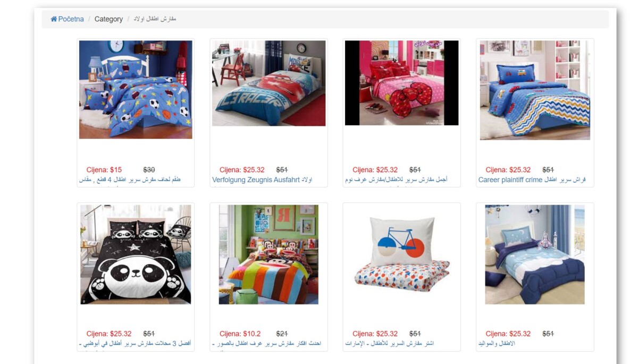638x364 pixels.
Task: Open the title link under navy cloud bedding
Action: [496, 343]
